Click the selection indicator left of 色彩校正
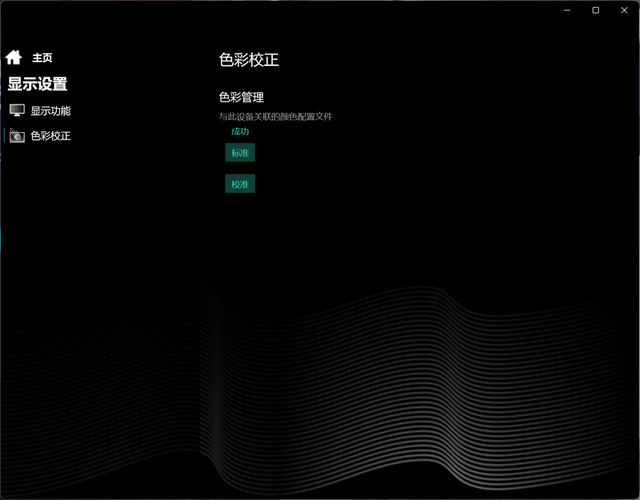 point(5,136)
